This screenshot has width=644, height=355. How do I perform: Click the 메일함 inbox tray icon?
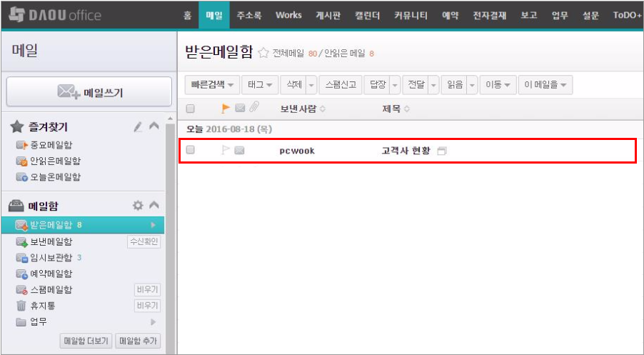click(16, 206)
